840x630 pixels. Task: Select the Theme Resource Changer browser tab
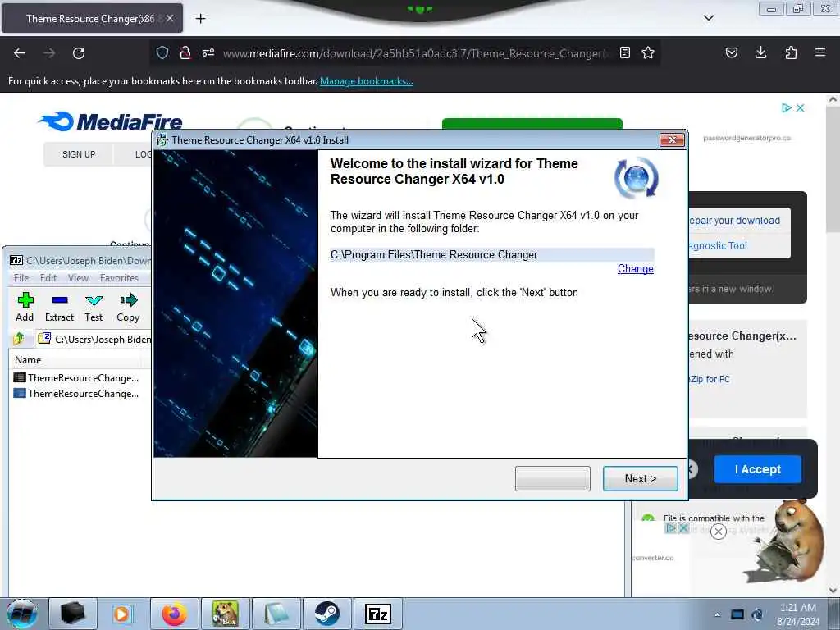92,18
